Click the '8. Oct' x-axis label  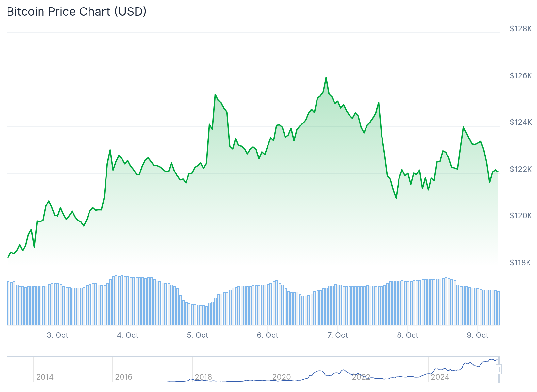(408, 335)
